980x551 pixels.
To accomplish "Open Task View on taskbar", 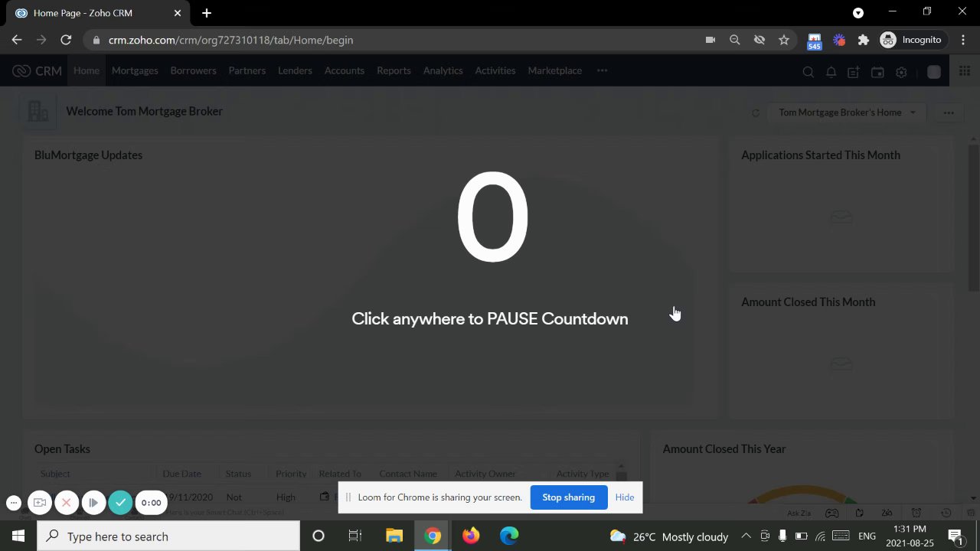I will 355,536.
